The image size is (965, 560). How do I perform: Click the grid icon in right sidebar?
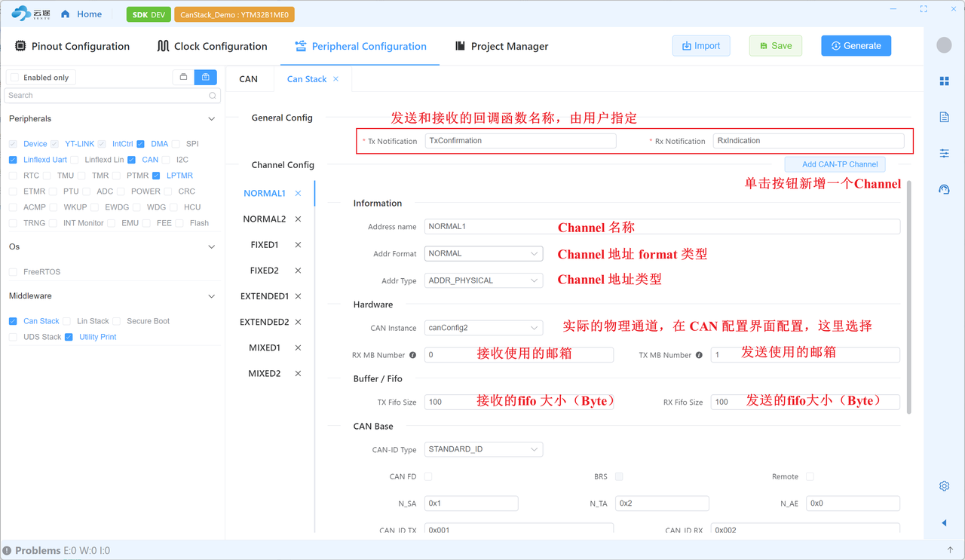point(944,81)
